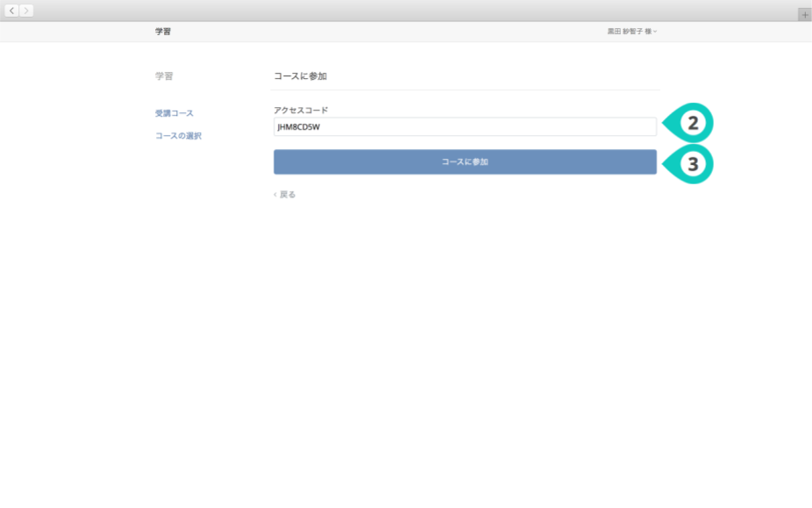Select 受講コース in the sidebar
Viewport: 812px width, 508px height.
click(x=175, y=114)
